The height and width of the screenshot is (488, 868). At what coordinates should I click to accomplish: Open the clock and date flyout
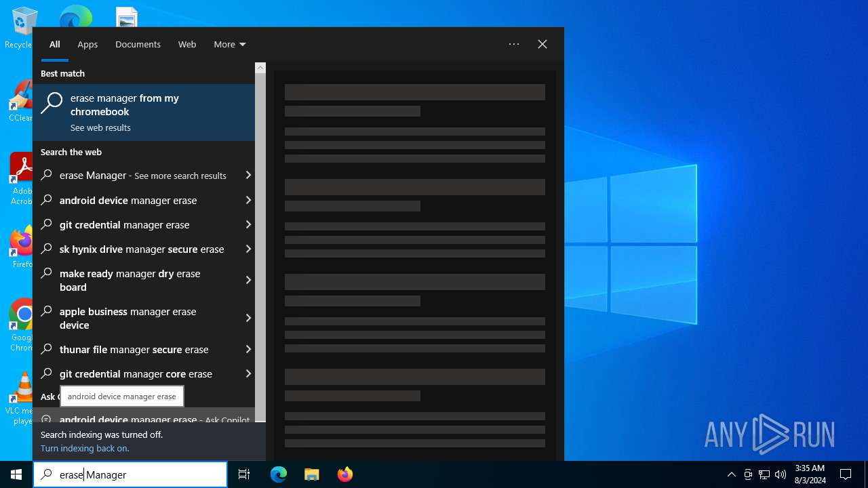[810, 474]
